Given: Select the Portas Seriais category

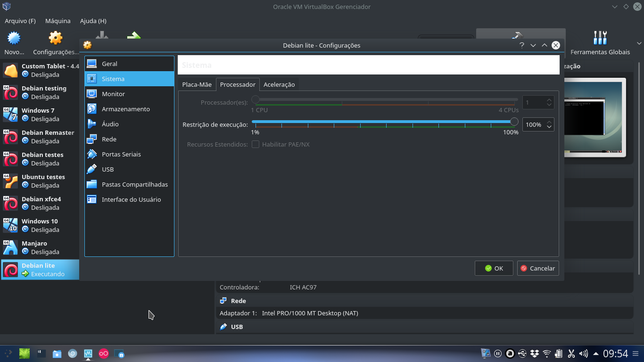Looking at the screenshot, I should 120,154.
